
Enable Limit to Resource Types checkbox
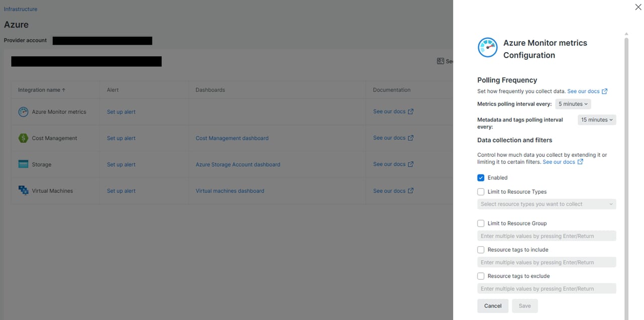click(x=481, y=192)
